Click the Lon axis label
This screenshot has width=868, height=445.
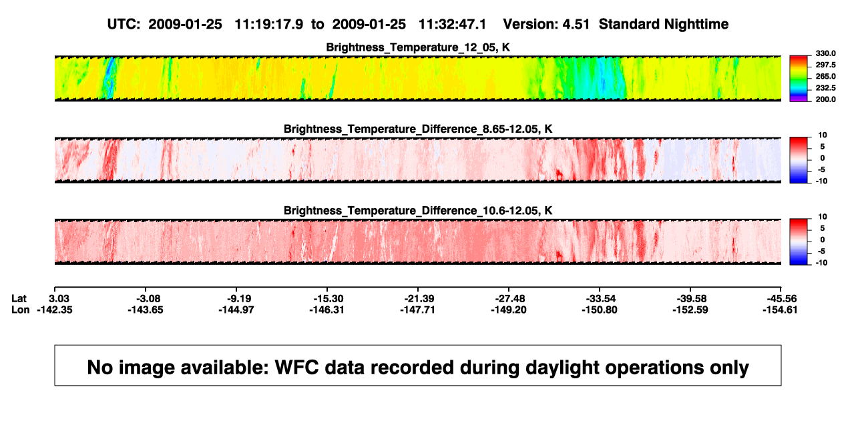click(x=21, y=310)
